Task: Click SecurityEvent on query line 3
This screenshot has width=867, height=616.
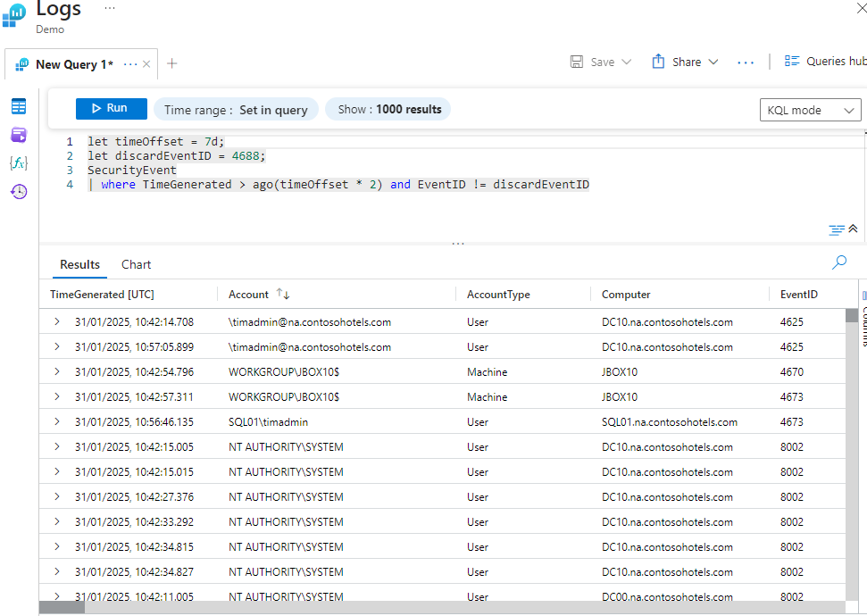Action: 131,171
